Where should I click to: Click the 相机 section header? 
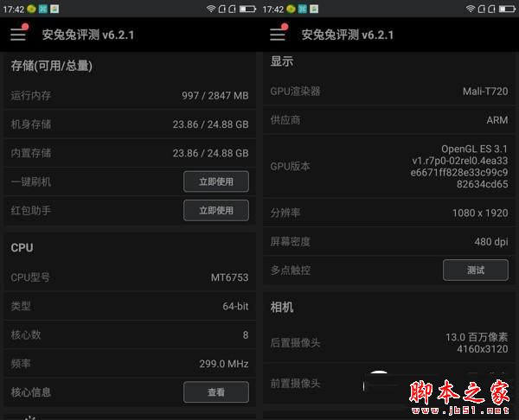coord(282,308)
